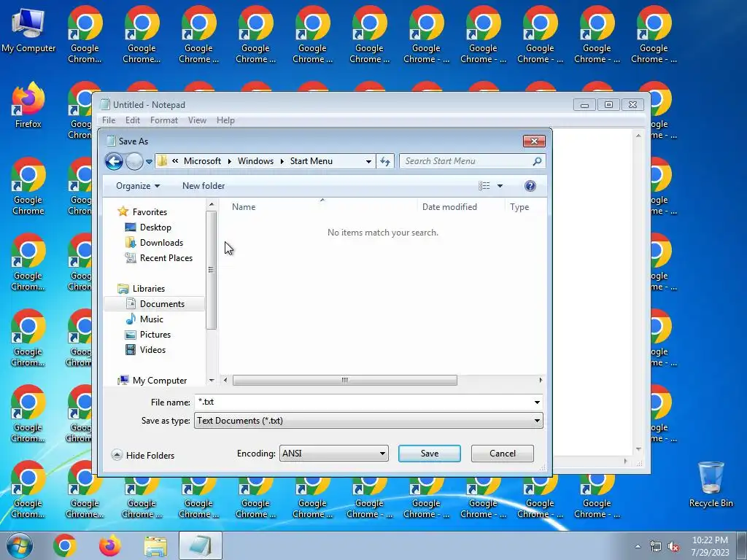
Task: Click the file list scroll left arrow
Action: tap(225, 380)
